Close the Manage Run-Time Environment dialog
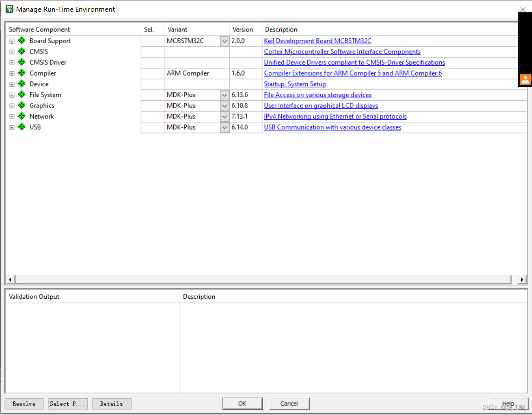The image size is (532, 415). (522, 9)
